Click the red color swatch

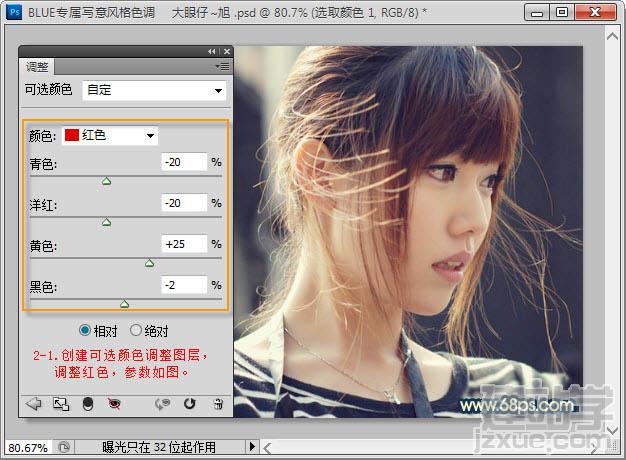coord(72,135)
